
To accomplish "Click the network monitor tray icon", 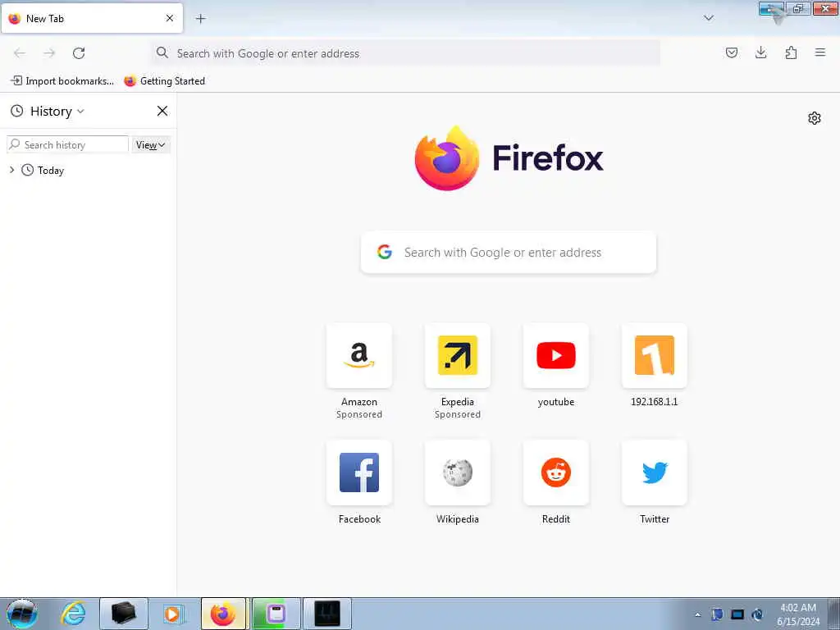I will point(737,614).
